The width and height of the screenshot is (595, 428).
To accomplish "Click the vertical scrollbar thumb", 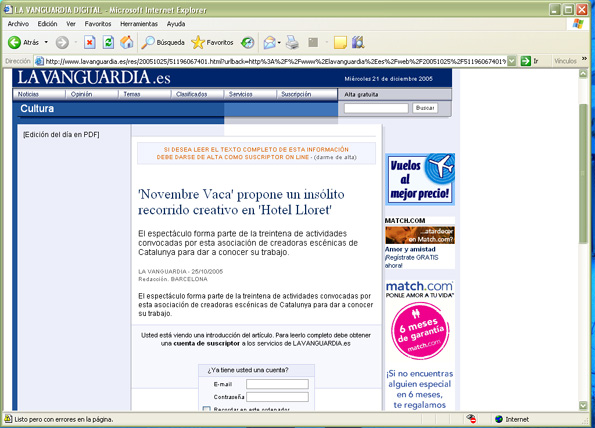I will point(583,173).
